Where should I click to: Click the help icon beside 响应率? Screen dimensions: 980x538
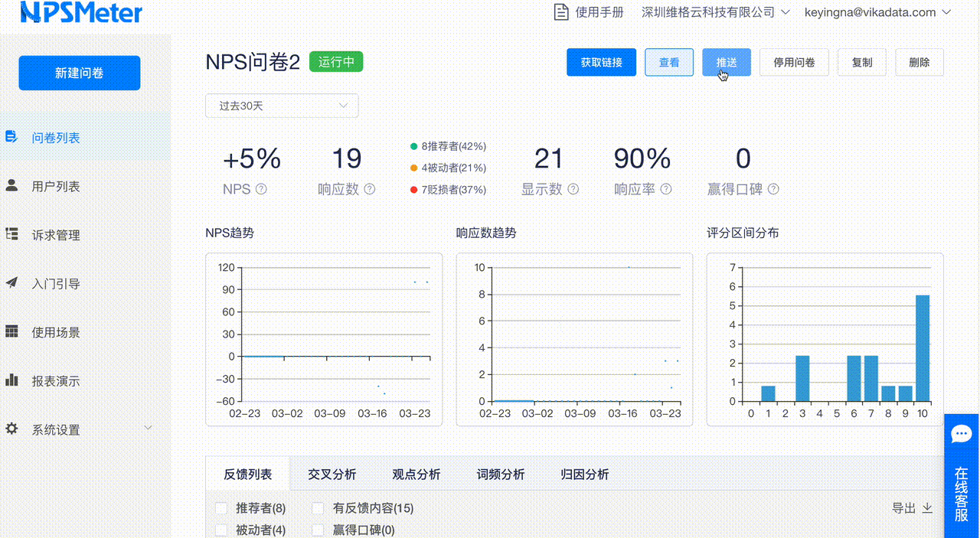tap(666, 189)
